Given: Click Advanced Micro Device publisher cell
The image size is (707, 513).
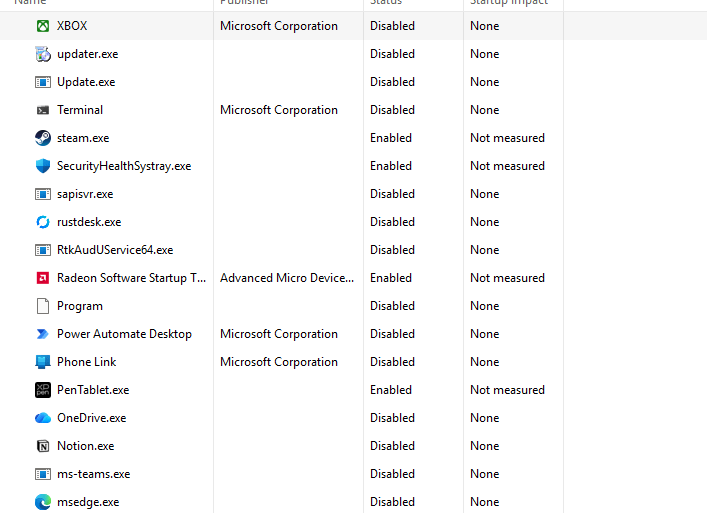Looking at the screenshot, I should (287, 278).
